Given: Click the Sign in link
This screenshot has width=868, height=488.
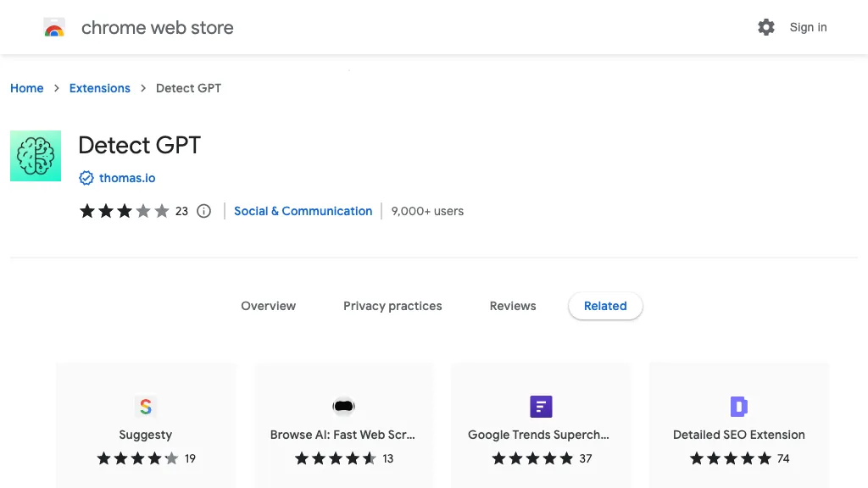Looking at the screenshot, I should (x=808, y=27).
